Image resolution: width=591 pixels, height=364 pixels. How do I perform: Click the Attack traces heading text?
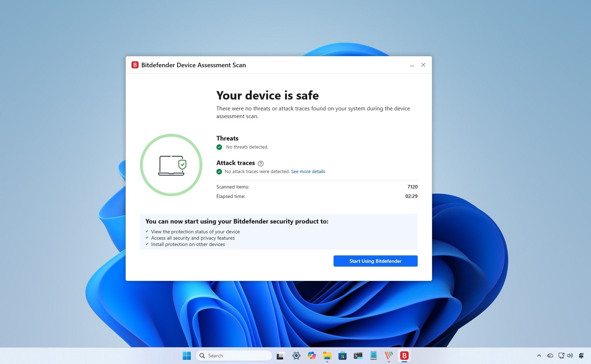click(x=236, y=163)
